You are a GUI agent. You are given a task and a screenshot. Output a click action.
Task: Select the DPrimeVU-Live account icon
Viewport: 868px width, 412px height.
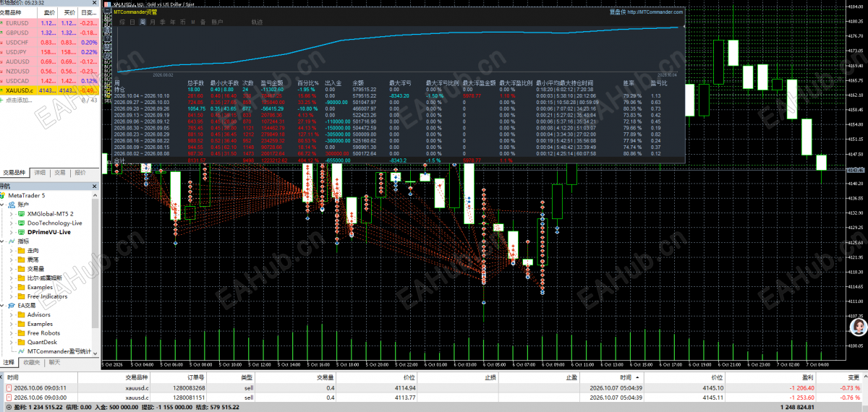[x=22, y=232]
